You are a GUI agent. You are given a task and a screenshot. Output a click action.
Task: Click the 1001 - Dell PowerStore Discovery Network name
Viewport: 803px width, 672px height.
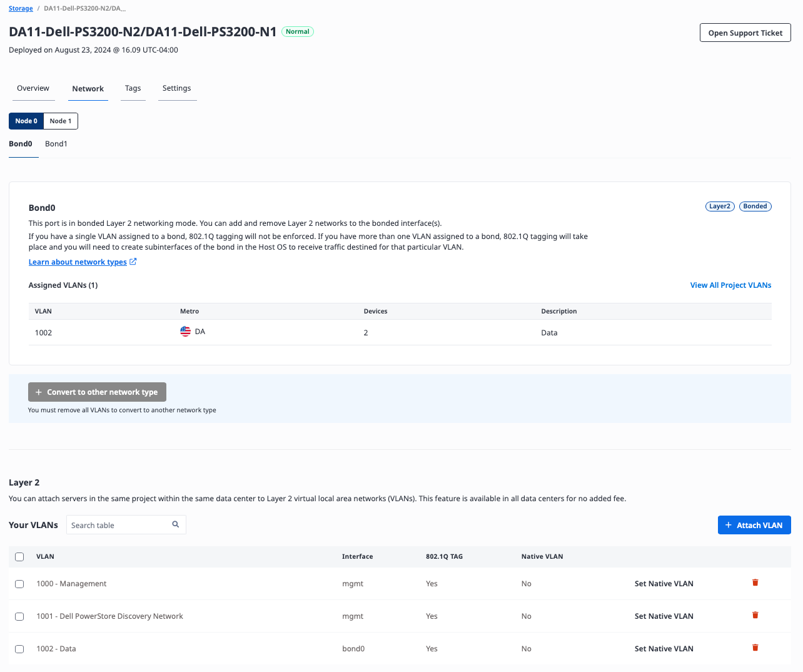tap(109, 616)
